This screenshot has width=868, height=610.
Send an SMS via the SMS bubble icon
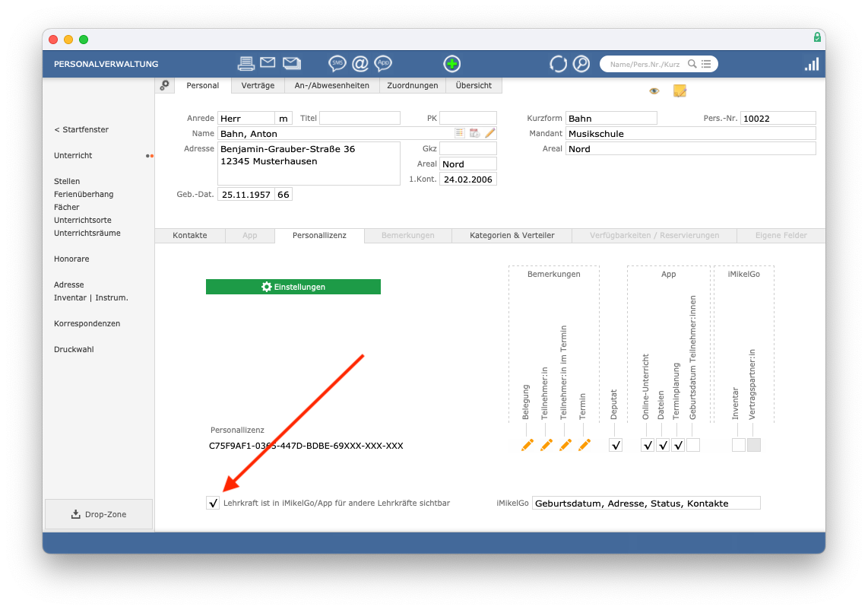point(337,64)
